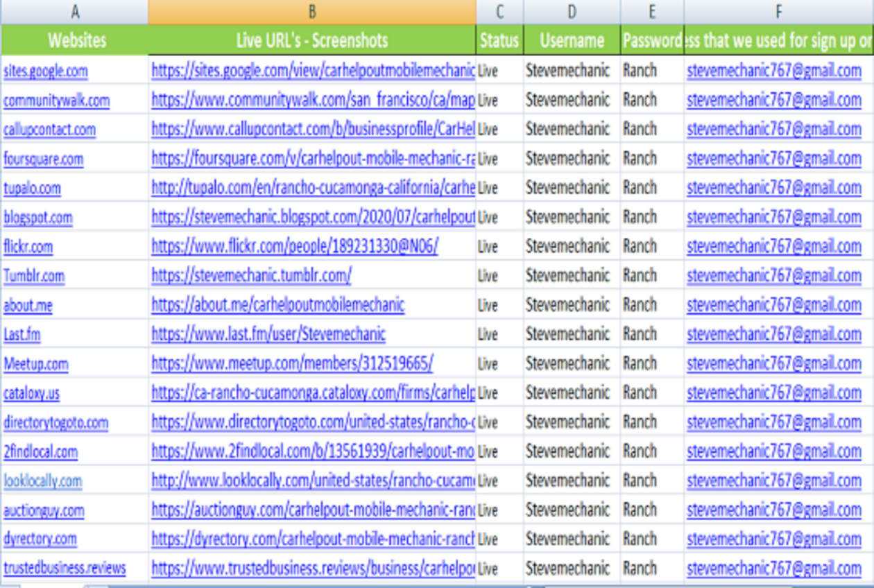Select column A header

74,12
